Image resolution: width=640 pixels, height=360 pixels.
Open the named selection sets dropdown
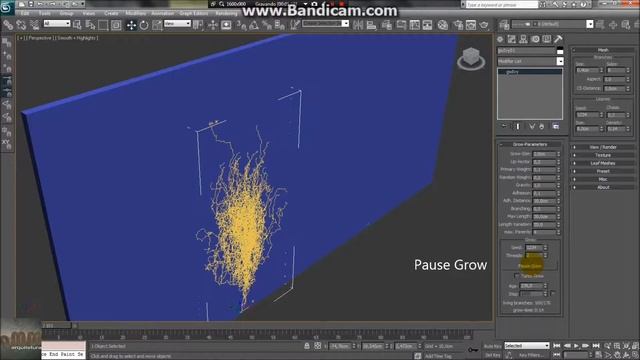(x=325, y=24)
